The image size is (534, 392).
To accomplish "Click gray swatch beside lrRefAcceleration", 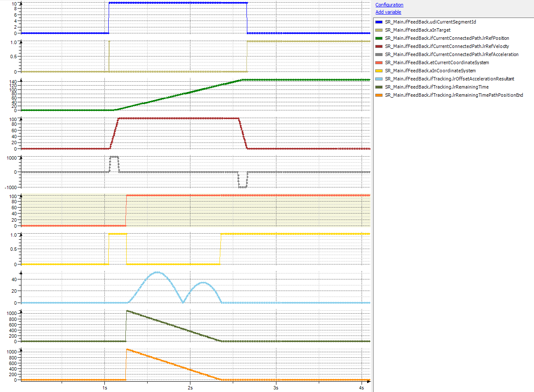I will (379, 54).
